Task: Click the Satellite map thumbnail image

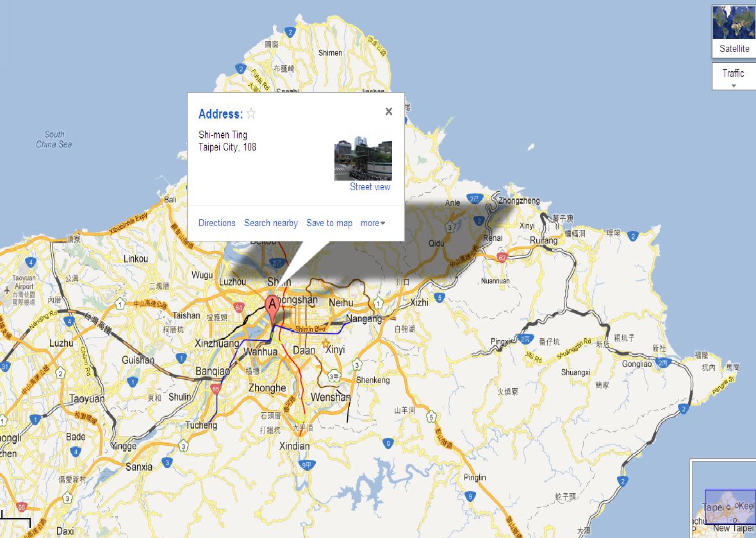Action: pos(733,21)
